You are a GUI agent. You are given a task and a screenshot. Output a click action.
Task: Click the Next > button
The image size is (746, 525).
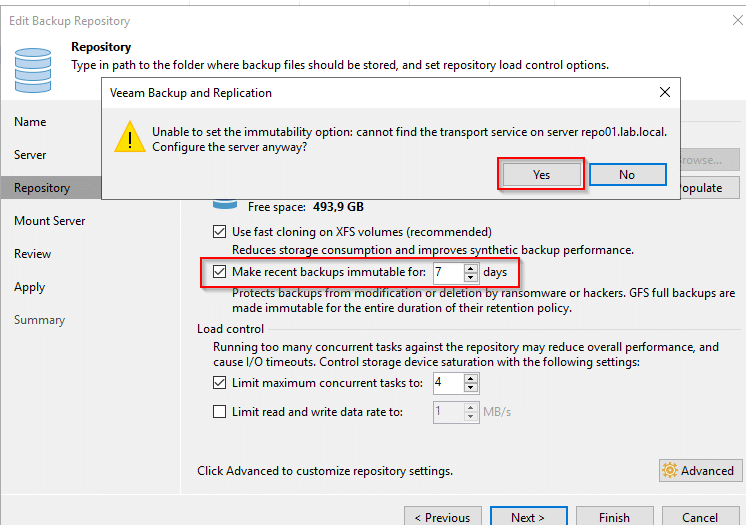(x=529, y=516)
